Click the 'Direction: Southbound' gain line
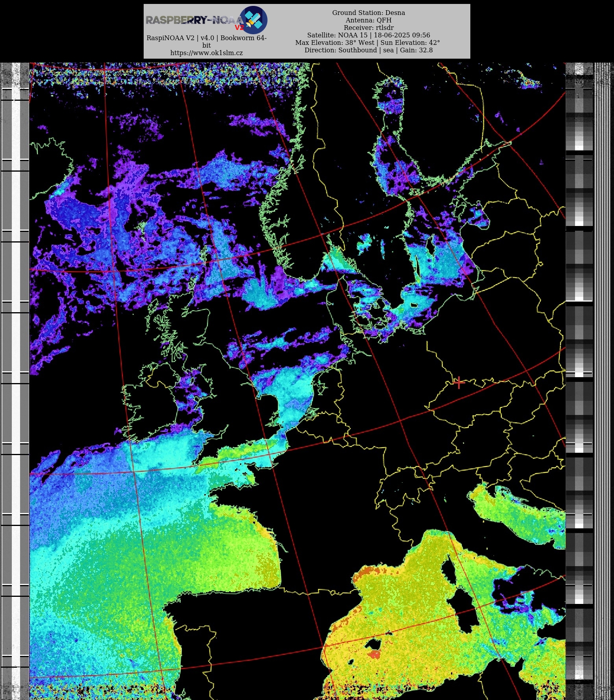The width and height of the screenshot is (614, 700). click(x=368, y=50)
